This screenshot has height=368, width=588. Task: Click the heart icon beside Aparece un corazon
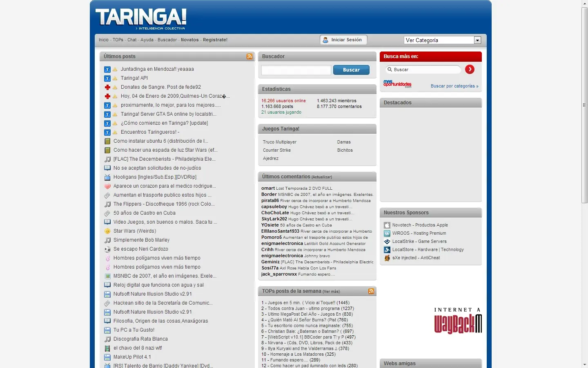[x=107, y=186]
